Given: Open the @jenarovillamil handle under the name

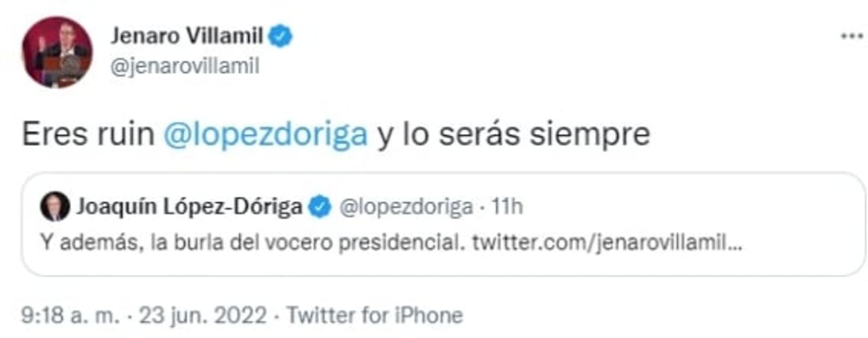Looking at the screenshot, I should pos(184,67).
